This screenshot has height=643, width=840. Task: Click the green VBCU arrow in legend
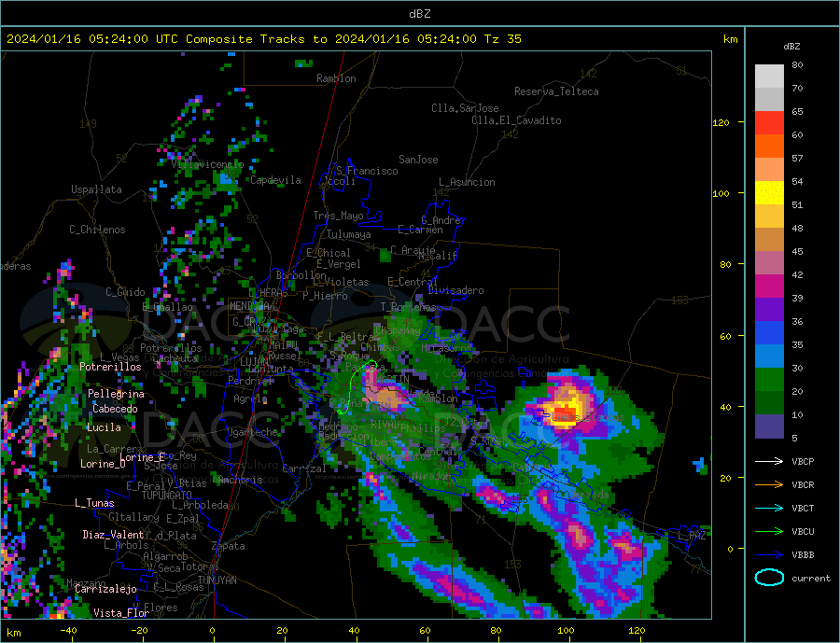pyautogui.click(x=769, y=532)
